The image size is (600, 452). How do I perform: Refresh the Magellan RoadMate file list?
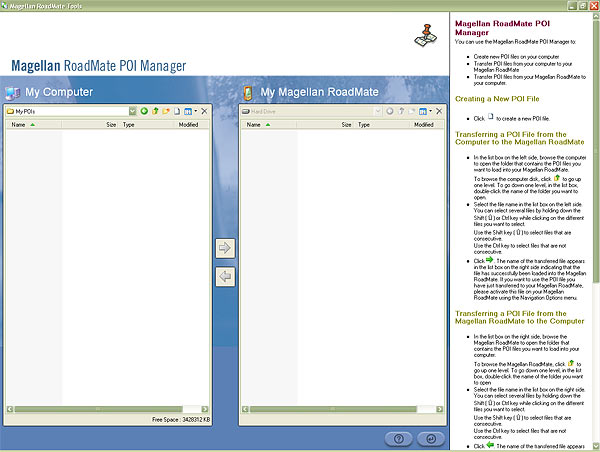[390, 111]
